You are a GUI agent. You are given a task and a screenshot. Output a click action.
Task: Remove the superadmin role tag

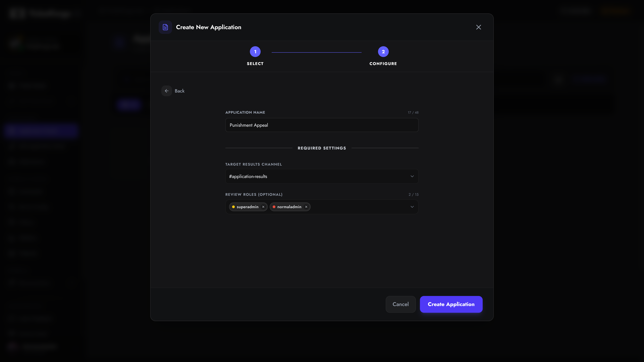point(263,207)
